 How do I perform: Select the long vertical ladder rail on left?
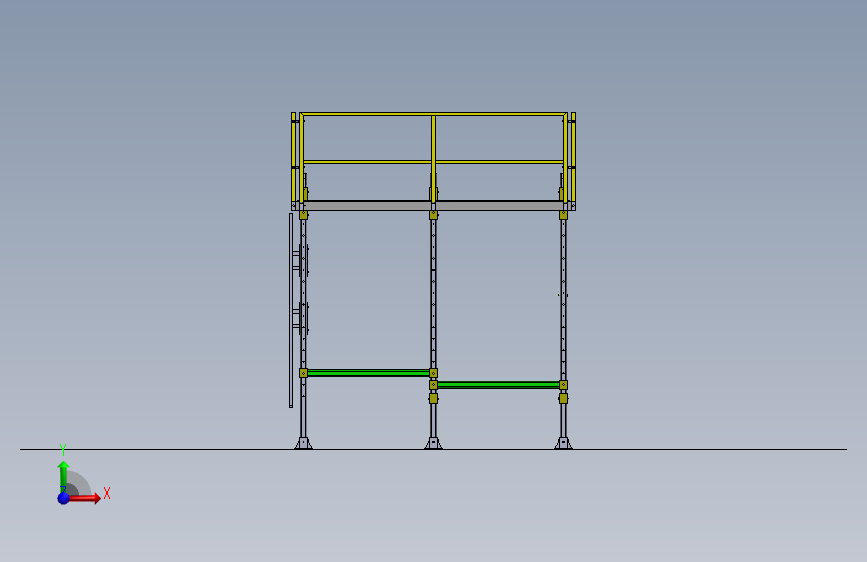291,310
